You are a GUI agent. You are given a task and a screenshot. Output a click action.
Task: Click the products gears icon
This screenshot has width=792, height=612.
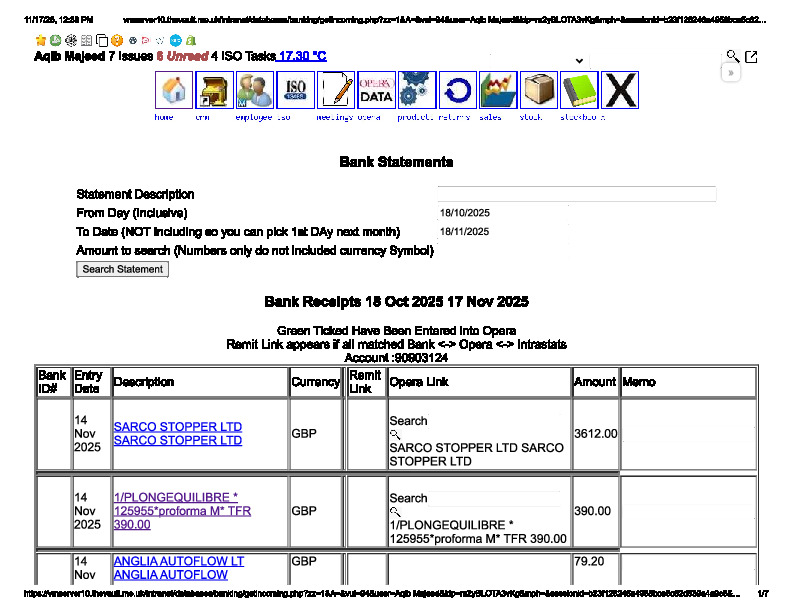417,91
